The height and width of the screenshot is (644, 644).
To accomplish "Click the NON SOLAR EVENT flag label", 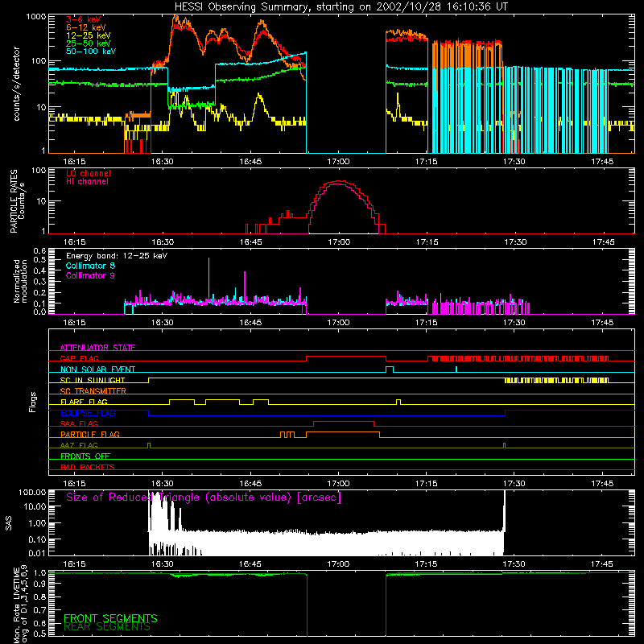I will [97, 369].
